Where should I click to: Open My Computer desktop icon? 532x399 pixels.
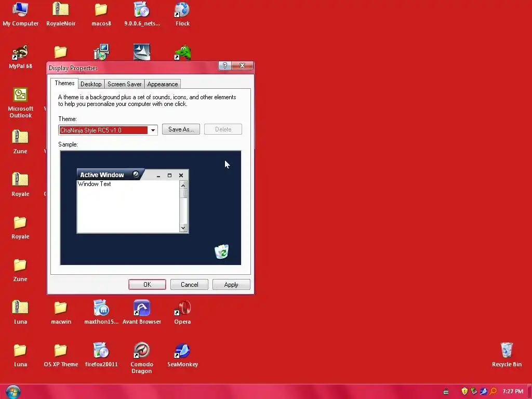pyautogui.click(x=20, y=14)
